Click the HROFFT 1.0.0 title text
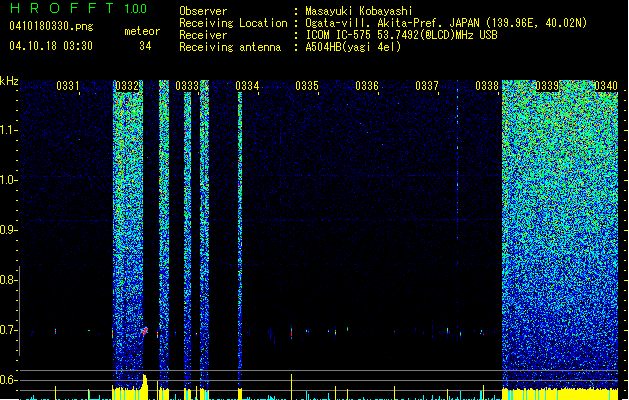Screen dimensions: 629x400 [x=78, y=8]
